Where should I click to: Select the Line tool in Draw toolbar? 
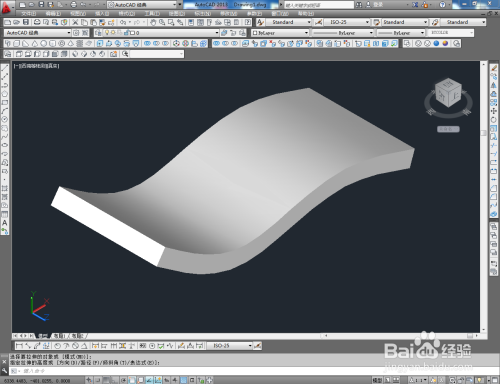pyautogui.click(x=5, y=68)
